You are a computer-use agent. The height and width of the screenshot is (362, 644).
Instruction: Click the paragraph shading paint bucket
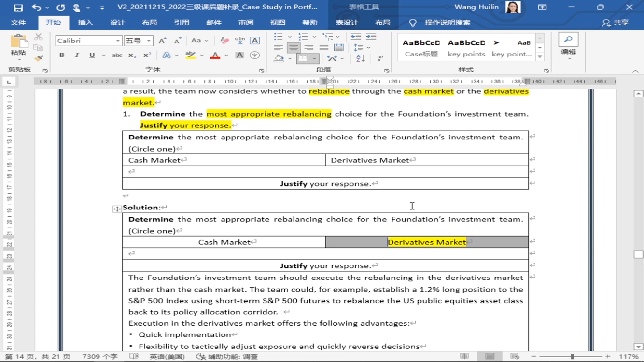point(279,58)
